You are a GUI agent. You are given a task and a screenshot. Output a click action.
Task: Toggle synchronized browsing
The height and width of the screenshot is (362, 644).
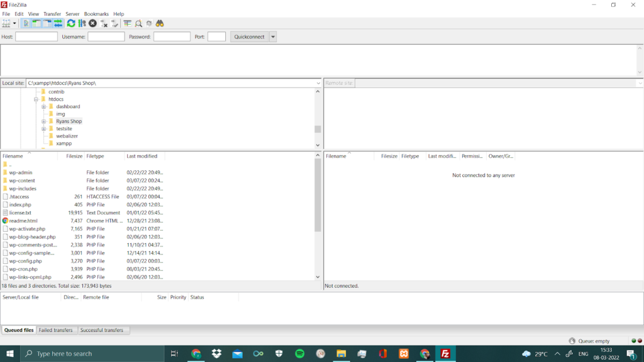click(x=149, y=23)
